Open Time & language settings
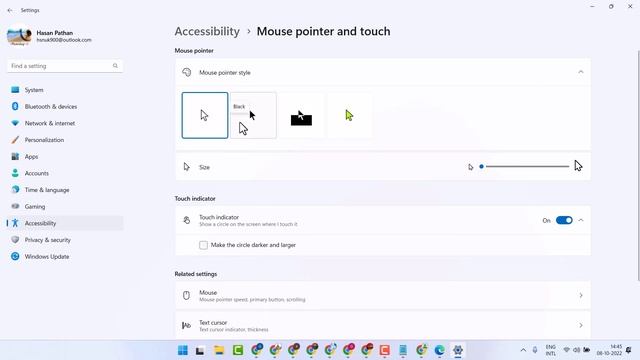 pos(65,190)
